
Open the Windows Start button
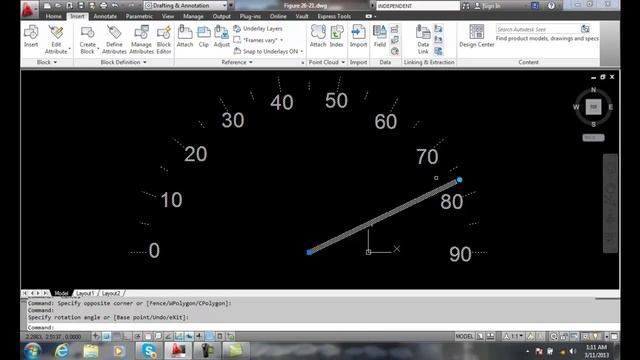click(32, 351)
